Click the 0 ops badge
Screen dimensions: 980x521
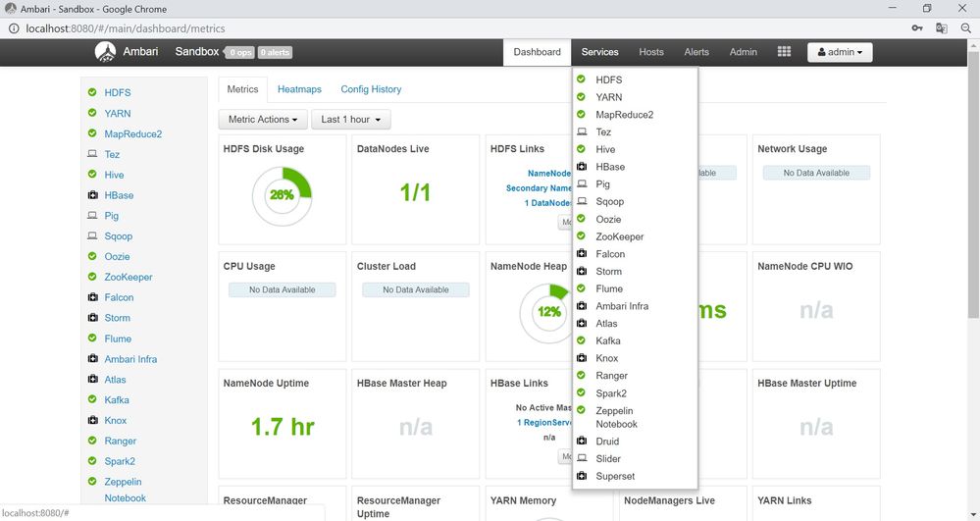point(240,53)
